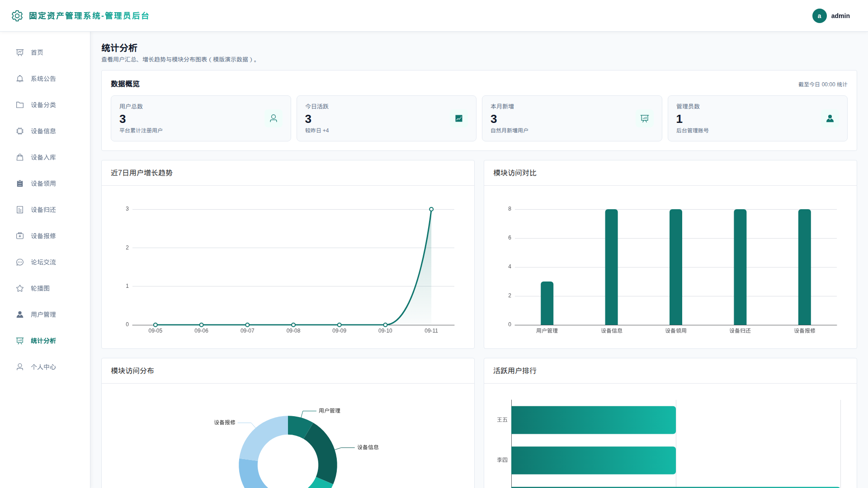Click the presentation icon in 本月新增 card
868x488 pixels.
(645, 118)
